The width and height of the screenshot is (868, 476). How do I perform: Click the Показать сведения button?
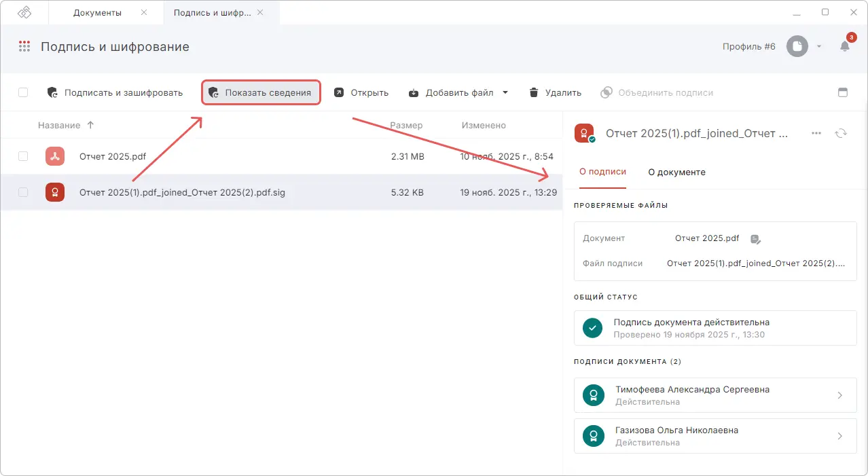[x=261, y=92]
